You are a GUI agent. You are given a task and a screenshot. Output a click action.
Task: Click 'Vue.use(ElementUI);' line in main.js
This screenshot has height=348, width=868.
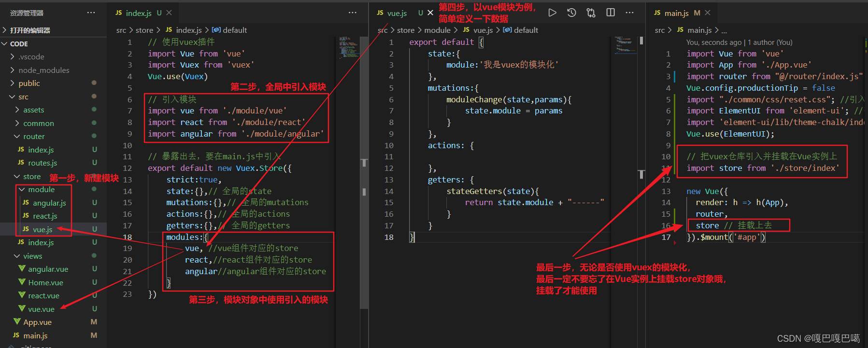coord(730,134)
